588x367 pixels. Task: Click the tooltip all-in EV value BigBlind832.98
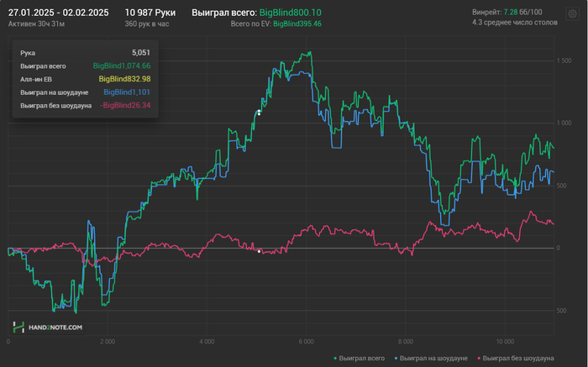click(x=124, y=79)
